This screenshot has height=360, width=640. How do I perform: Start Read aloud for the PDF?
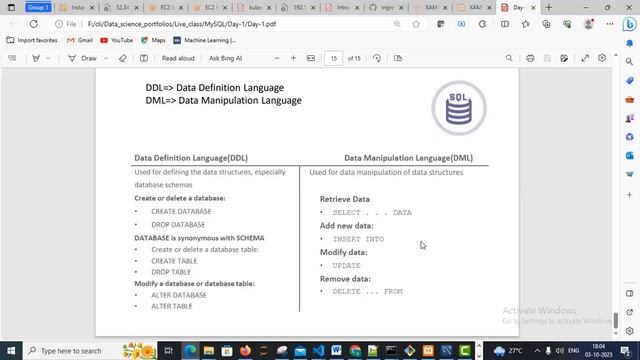pos(178,58)
